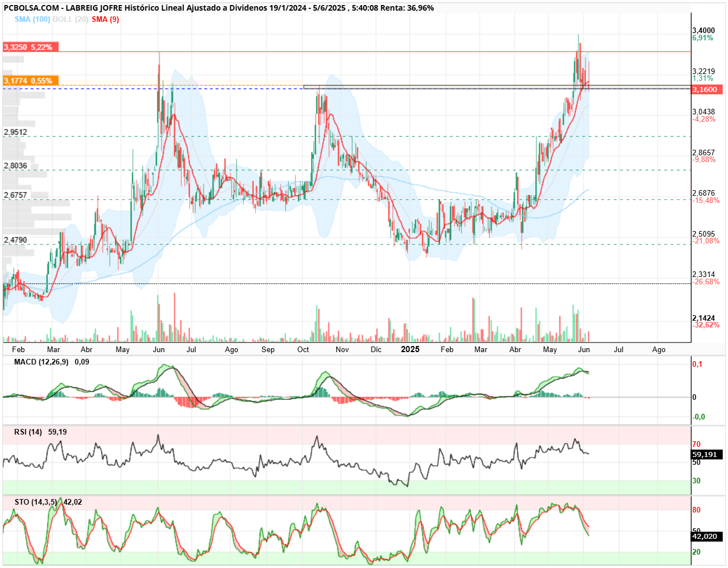Click the 2,6757 support level label

point(16,195)
